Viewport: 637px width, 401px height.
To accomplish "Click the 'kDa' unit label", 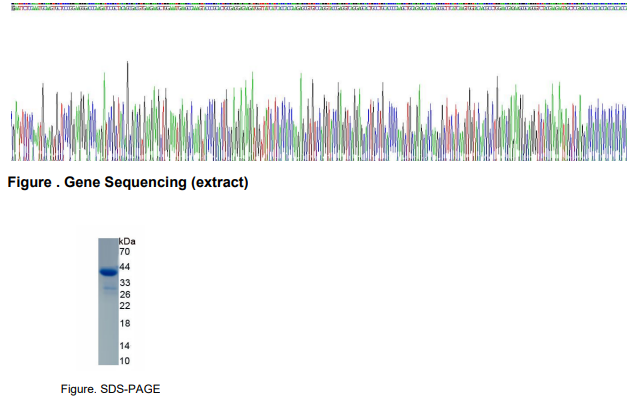I will [x=126, y=242].
